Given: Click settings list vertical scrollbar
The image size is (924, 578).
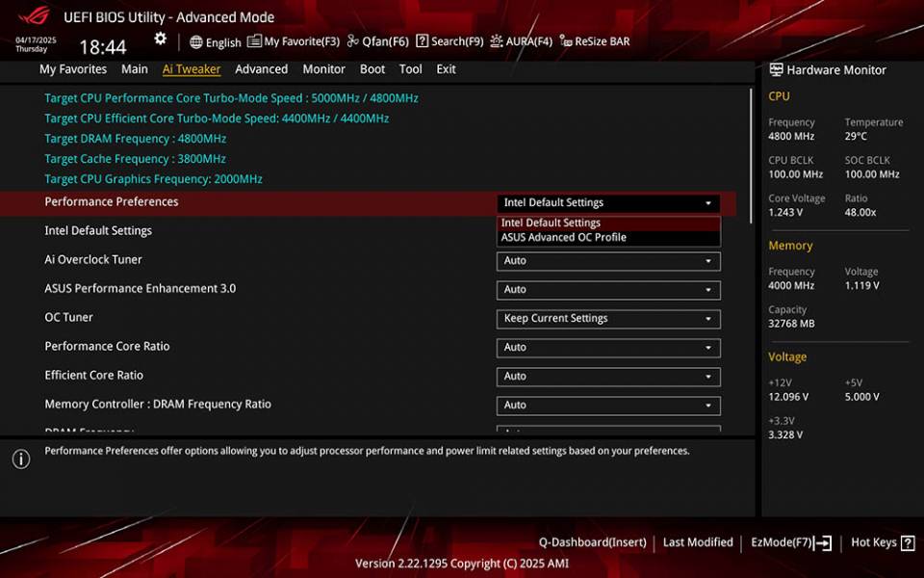Looking at the screenshot, I should [751, 156].
